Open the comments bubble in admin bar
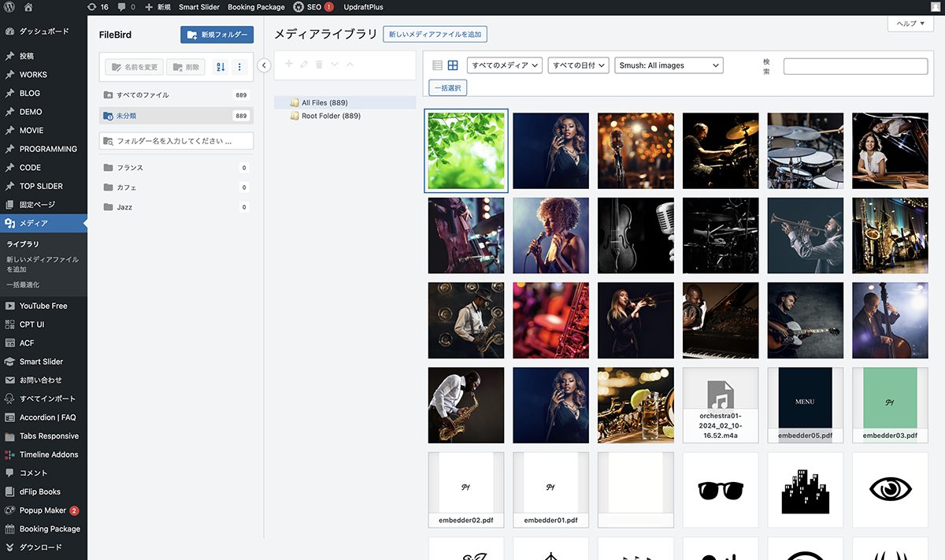This screenshot has width=945, height=560. 126,7
